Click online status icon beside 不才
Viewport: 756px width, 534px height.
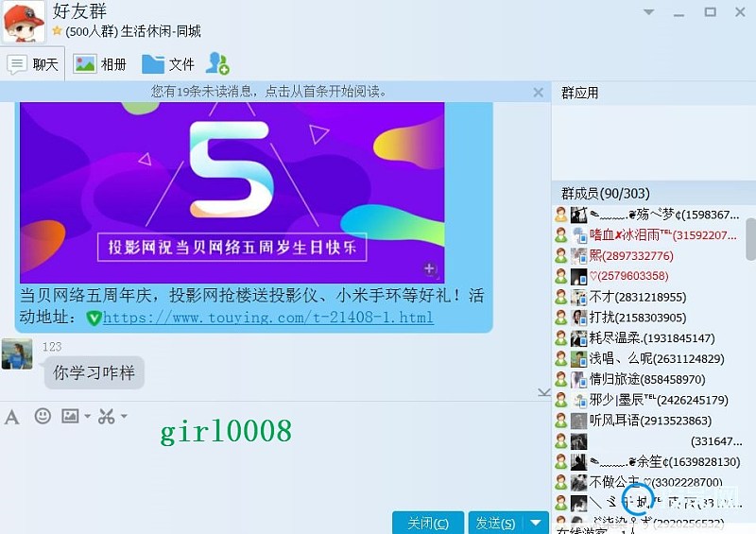tap(560, 297)
